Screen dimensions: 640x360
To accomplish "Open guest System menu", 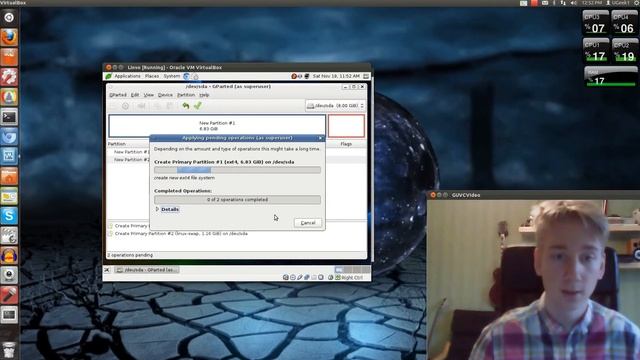I will click(172, 76).
